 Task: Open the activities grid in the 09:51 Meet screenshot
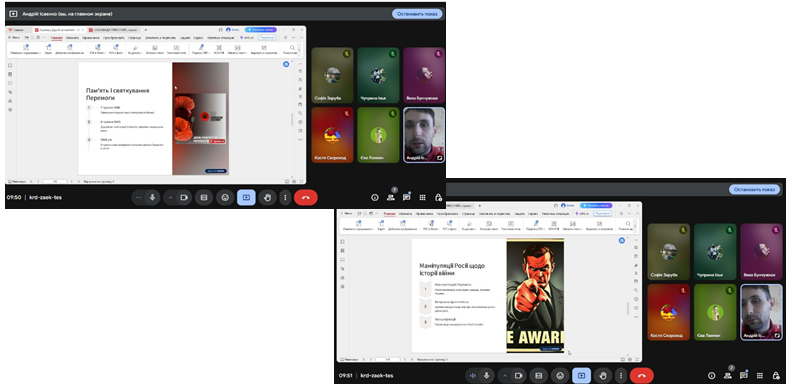759,375
